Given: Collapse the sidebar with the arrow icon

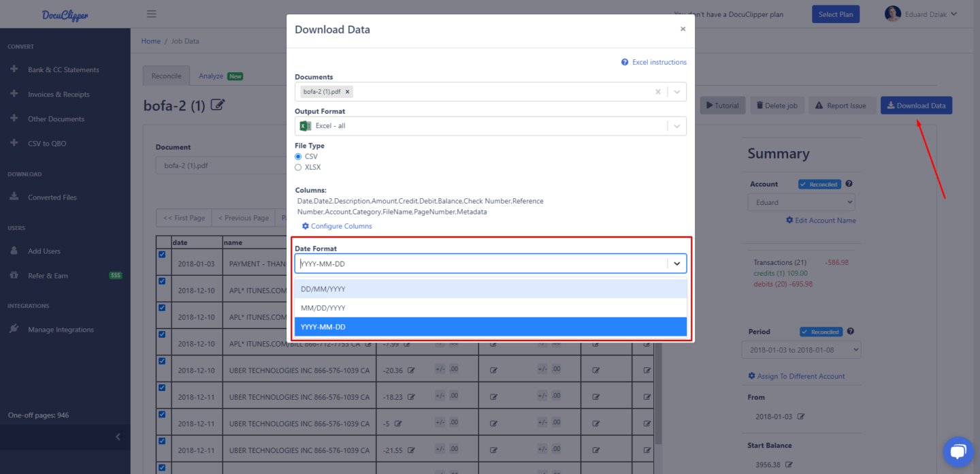Looking at the screenshot, I should 118,437.
